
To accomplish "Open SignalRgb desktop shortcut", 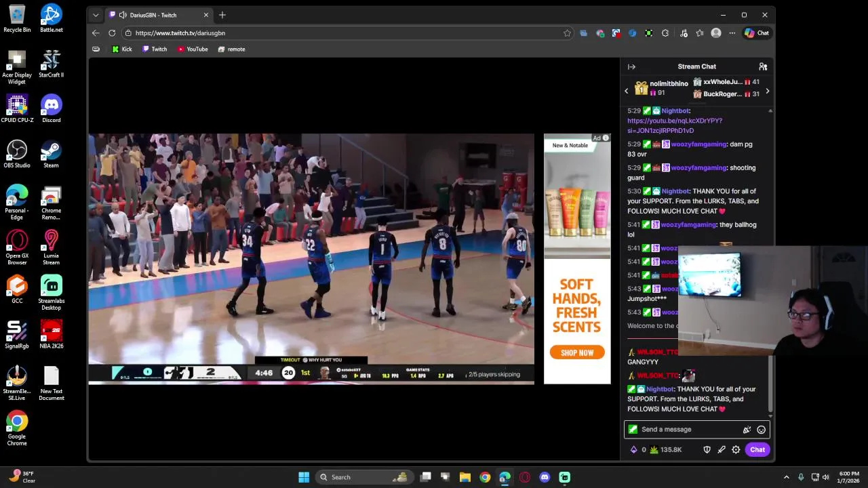I will (17, 335).
